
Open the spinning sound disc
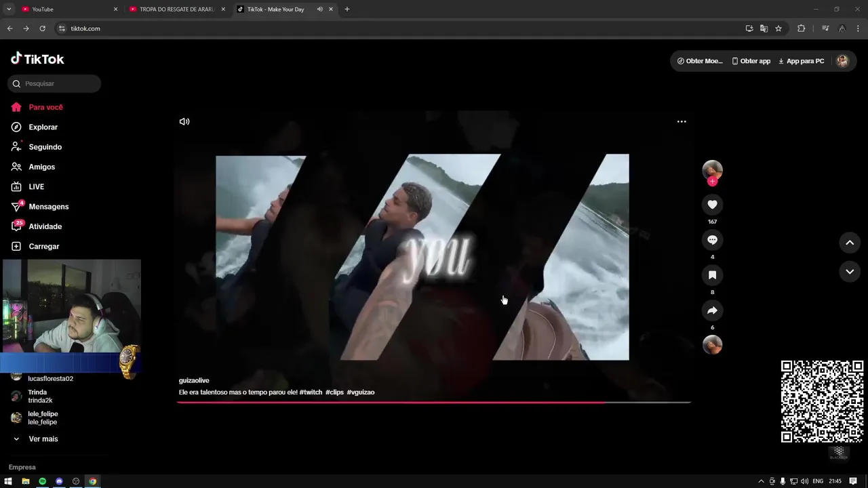pos(712,345)
